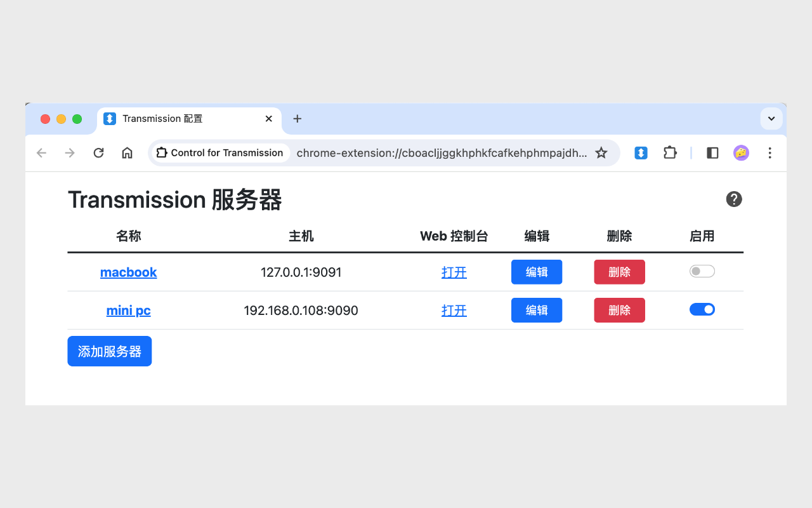Navigate forward in browser history
The height and width of the screenshot is (508, 812).
70,153
